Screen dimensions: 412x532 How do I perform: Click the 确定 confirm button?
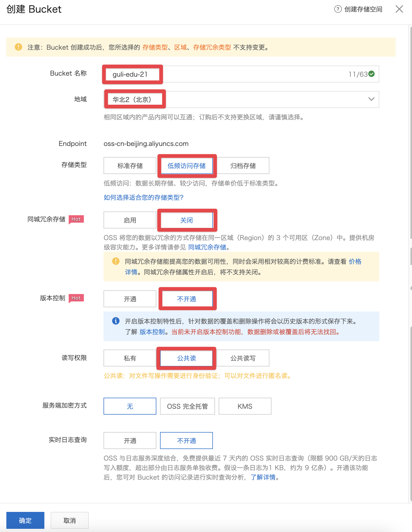[25, 520]
